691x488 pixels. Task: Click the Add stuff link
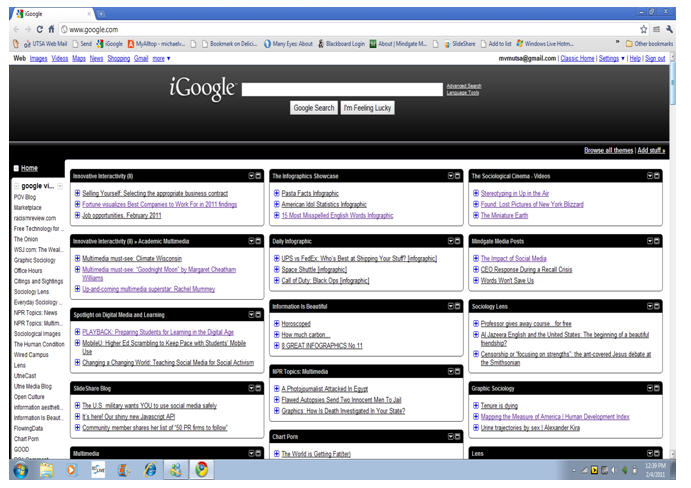651,150
